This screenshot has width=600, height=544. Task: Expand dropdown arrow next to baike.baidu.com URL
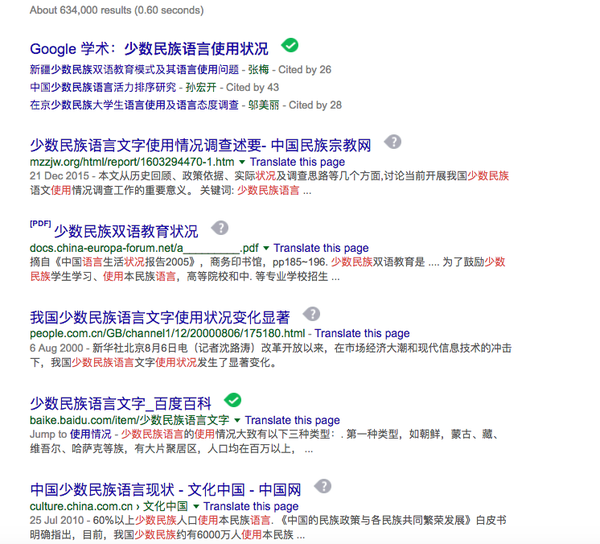pyautogui.click(x=237, y=420)
